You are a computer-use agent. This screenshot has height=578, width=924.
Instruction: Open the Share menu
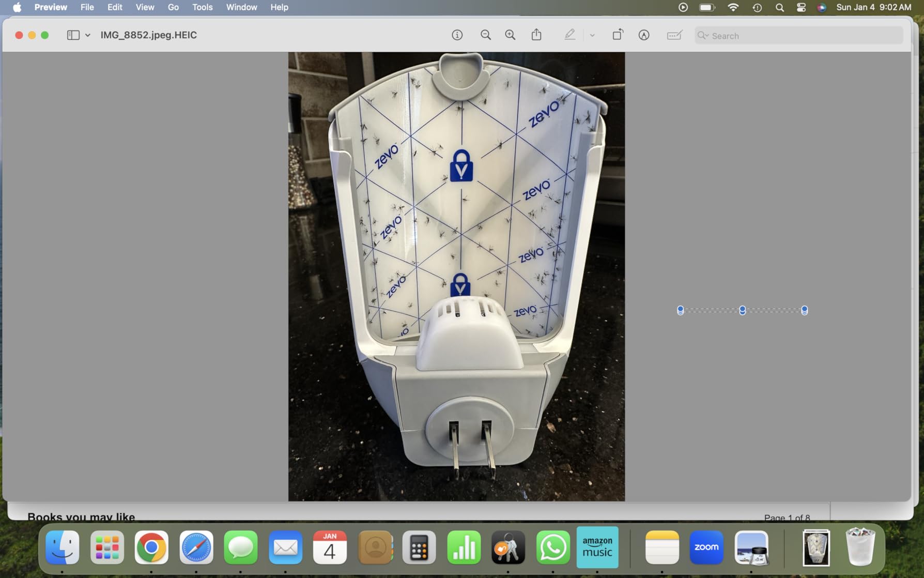(536, 35)
